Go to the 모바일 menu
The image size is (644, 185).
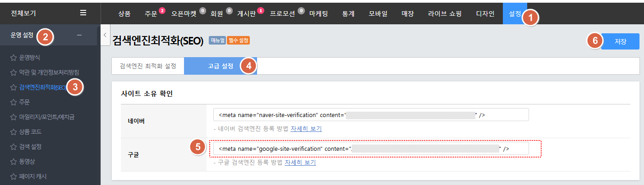(378, 14)
